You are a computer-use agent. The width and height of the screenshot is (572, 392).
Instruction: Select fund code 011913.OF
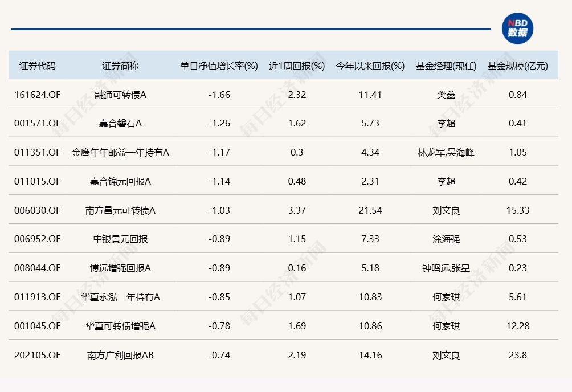coord(37,297)
